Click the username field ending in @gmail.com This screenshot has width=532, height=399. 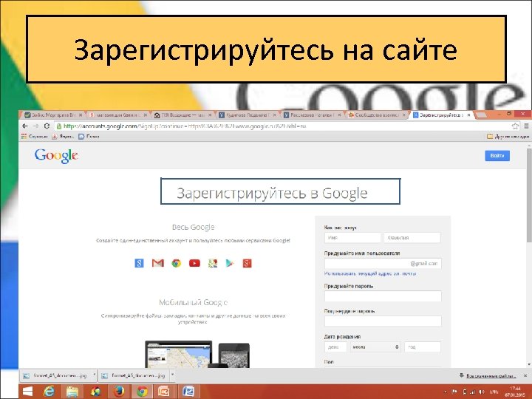click(383, 264)
